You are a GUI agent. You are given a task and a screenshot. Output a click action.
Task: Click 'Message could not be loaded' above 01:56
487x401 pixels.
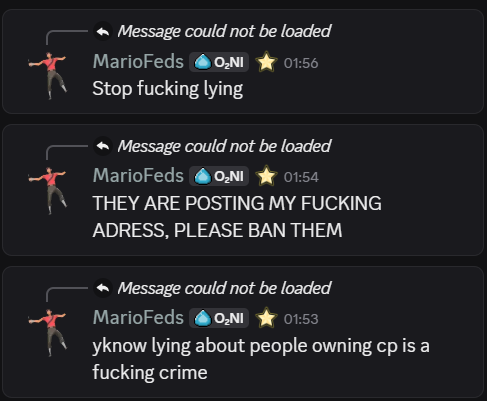tap(224, 32)
